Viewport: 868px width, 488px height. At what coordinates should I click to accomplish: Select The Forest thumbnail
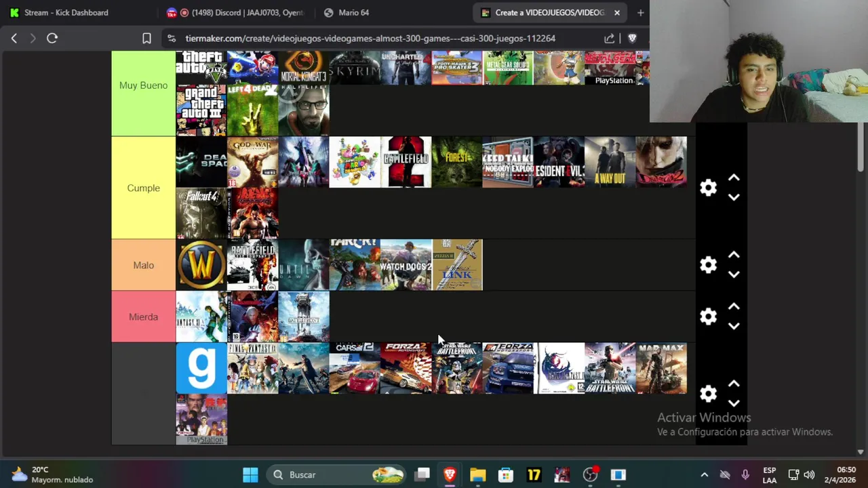[457, 162]
